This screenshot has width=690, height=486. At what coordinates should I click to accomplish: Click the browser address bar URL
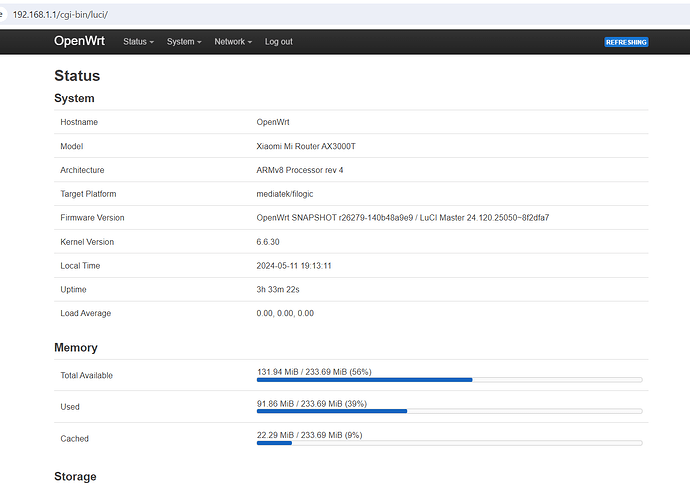point(60,15)
